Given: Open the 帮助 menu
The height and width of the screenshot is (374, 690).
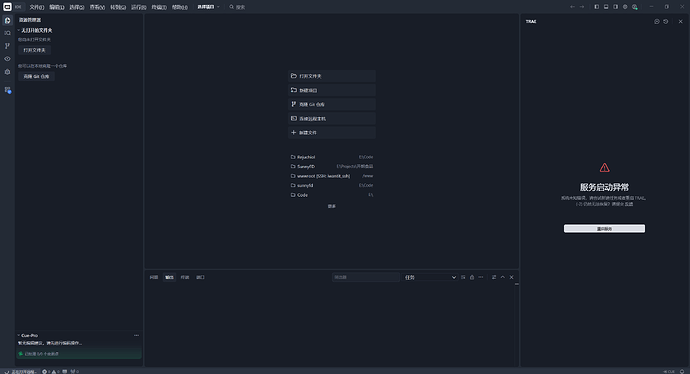Looking at the screenshot, I should (x=180, y=7).
